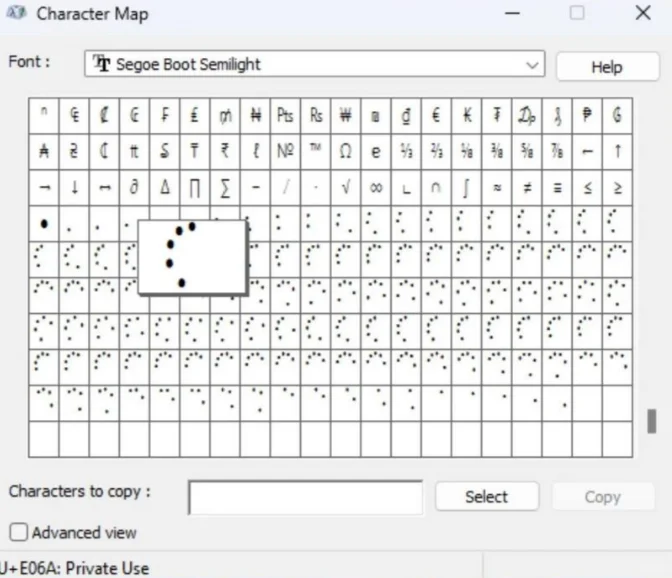Click the Help button
Image resolution: width=672 pixels, height=578 pixels.
point(607,67)
